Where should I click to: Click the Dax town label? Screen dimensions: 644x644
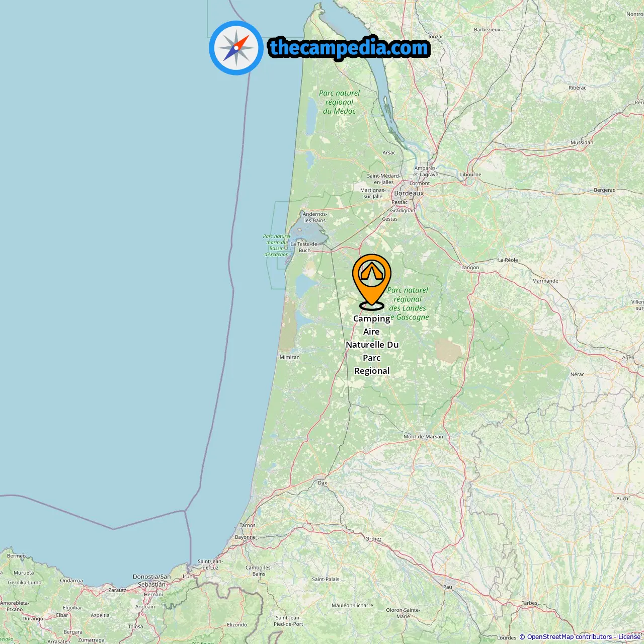[323, 483]
